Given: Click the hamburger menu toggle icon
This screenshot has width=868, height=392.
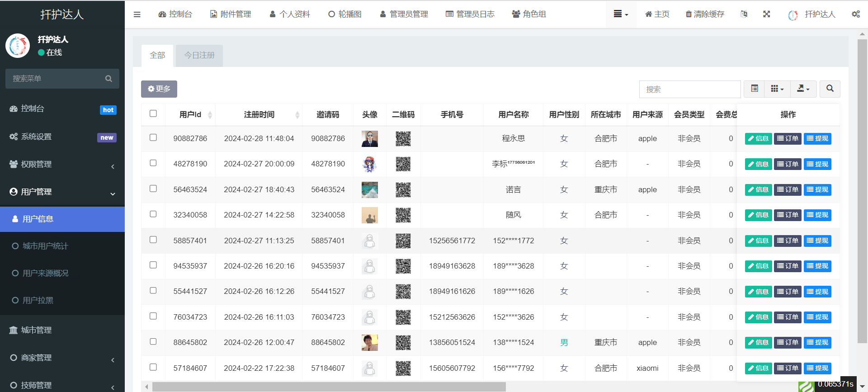Looking at the screenshot, I should click(137, 14).
